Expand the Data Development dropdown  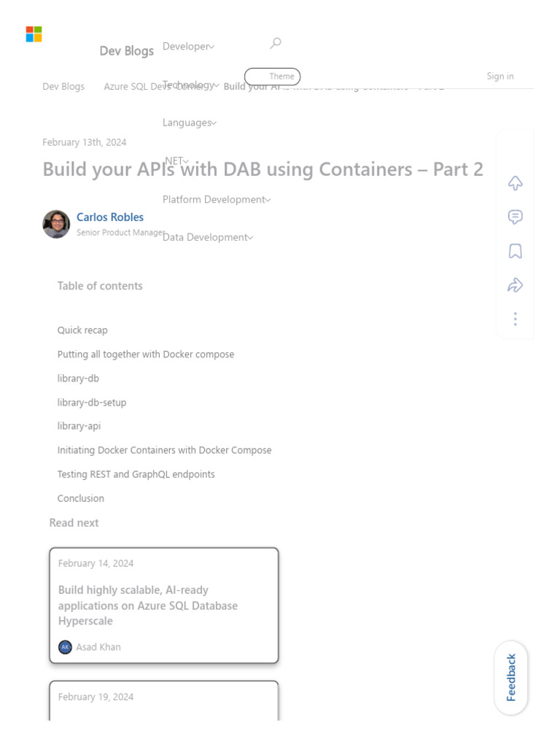(x=208, y=237)
